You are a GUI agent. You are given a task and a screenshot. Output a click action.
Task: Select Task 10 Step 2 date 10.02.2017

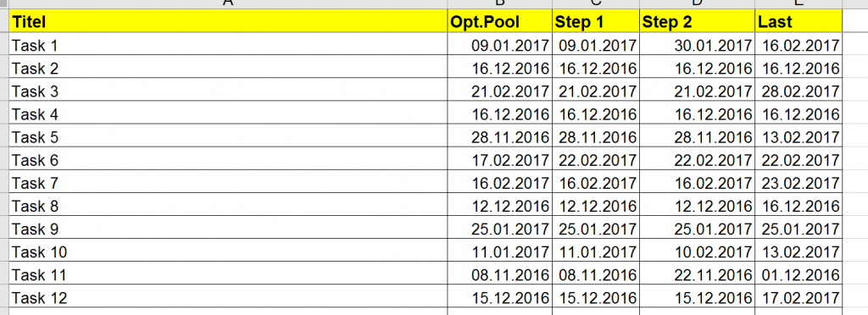pos(698,252)
